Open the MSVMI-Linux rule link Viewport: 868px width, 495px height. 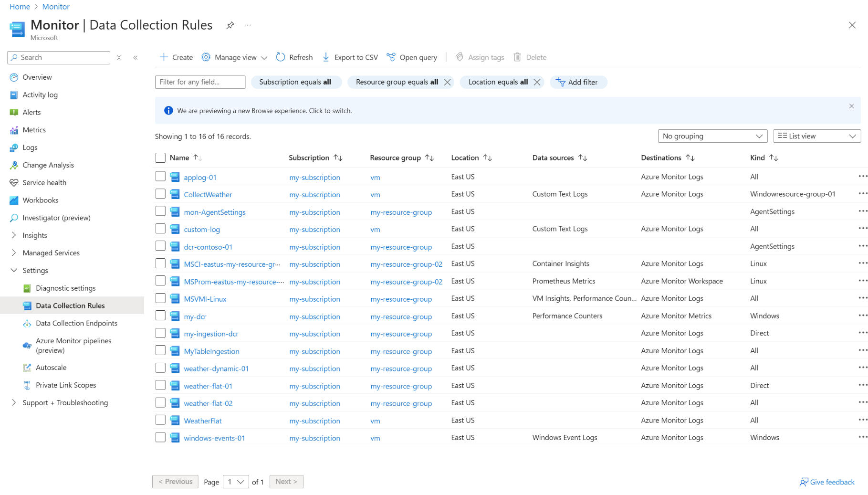tap(205, 299)
